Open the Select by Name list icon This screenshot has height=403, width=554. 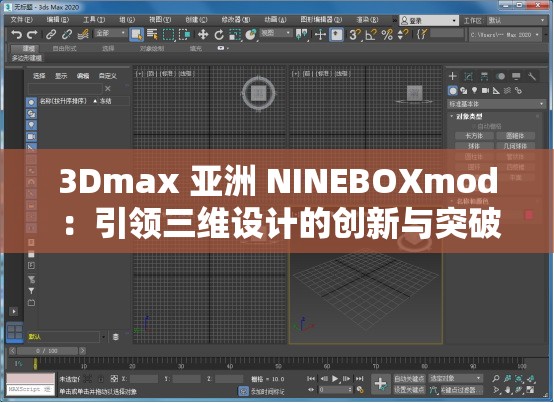pos(152,34)
